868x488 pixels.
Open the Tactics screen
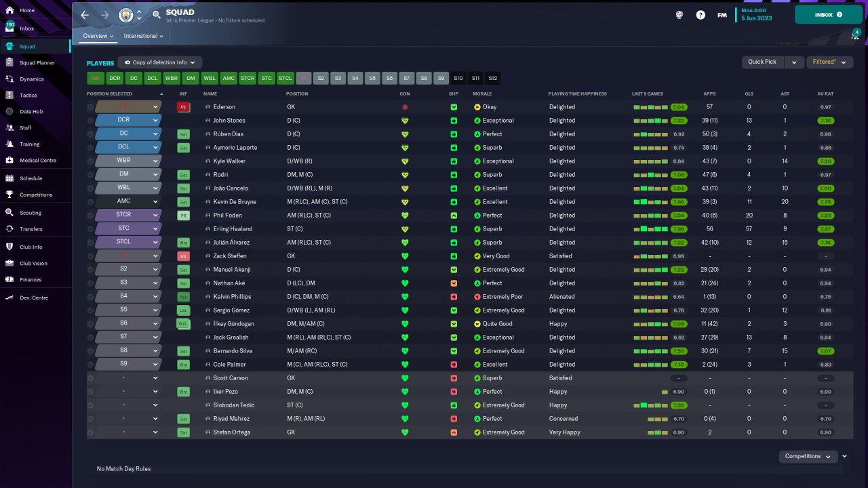coord(28,95)
